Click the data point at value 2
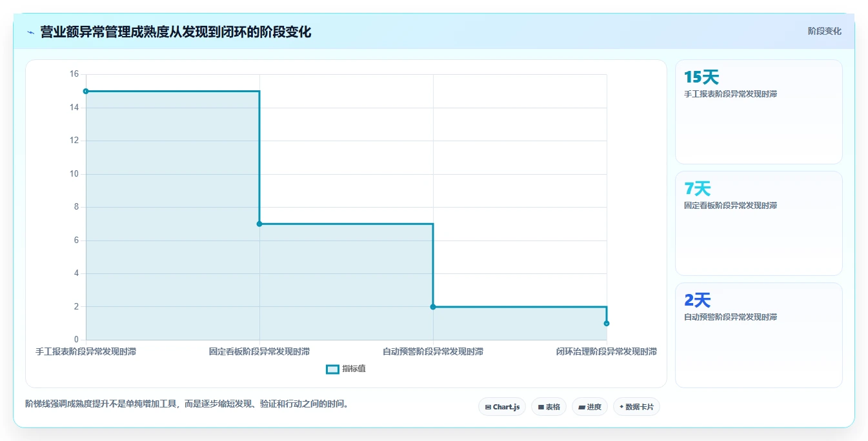 433,307
